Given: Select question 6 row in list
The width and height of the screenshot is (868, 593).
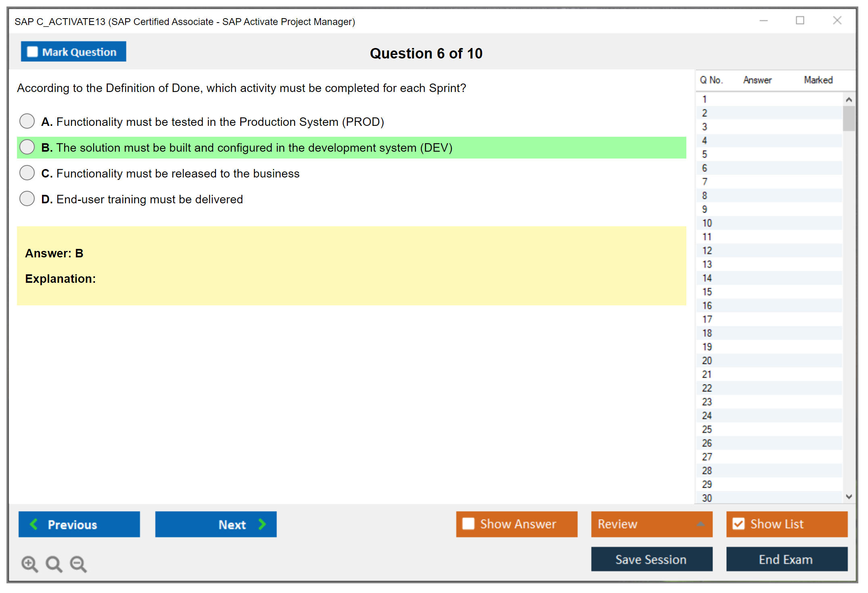Looking at the screenshot, I should (x=704, y=168).
